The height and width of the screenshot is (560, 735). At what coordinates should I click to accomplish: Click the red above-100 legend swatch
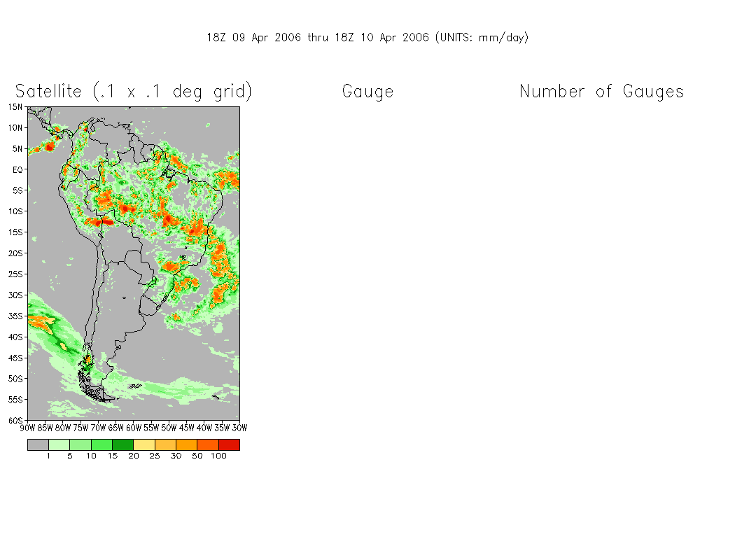(229, 444)
